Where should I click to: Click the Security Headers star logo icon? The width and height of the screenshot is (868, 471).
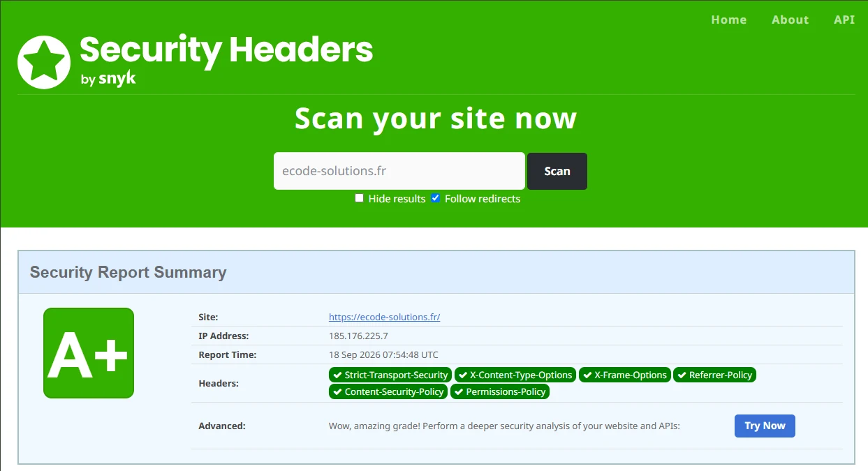(44, 62)
